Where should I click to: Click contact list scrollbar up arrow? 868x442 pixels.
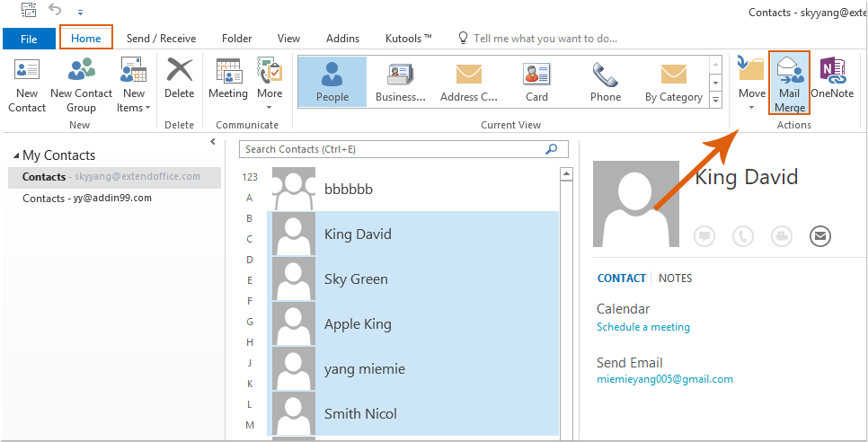[x=566, y=174]
